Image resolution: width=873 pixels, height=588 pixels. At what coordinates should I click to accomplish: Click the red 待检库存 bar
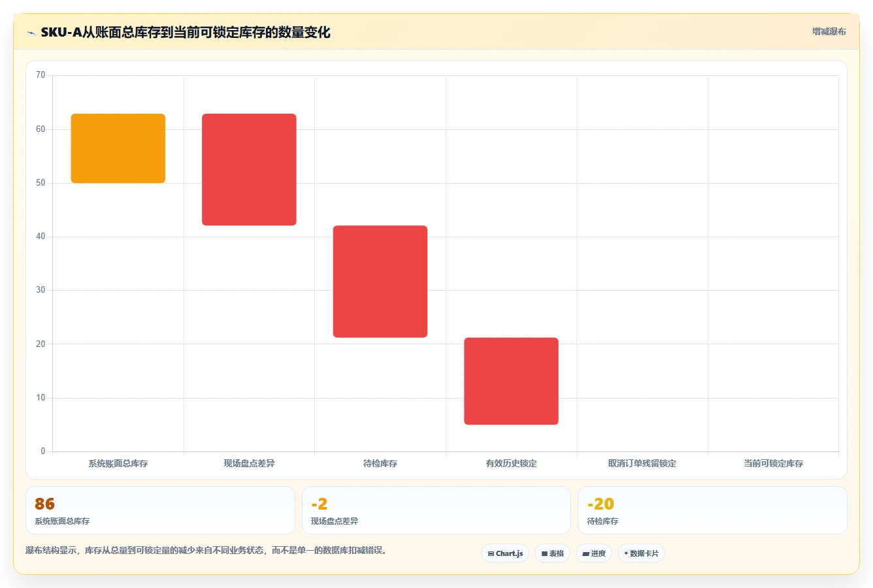coord(380,282)
